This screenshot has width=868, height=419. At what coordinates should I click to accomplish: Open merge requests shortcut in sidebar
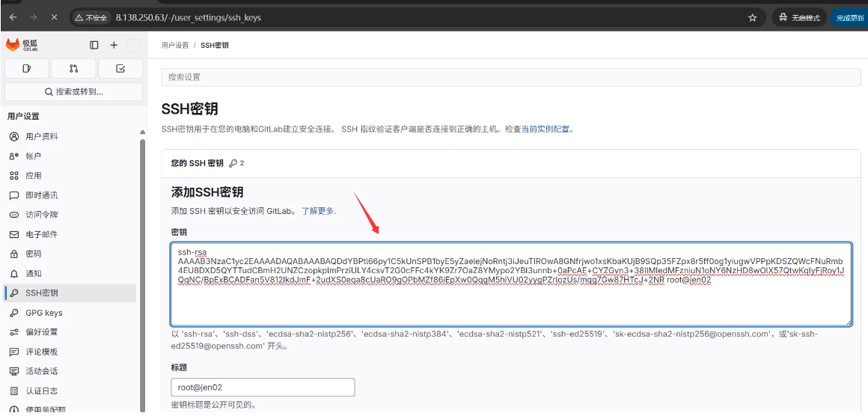73,69
